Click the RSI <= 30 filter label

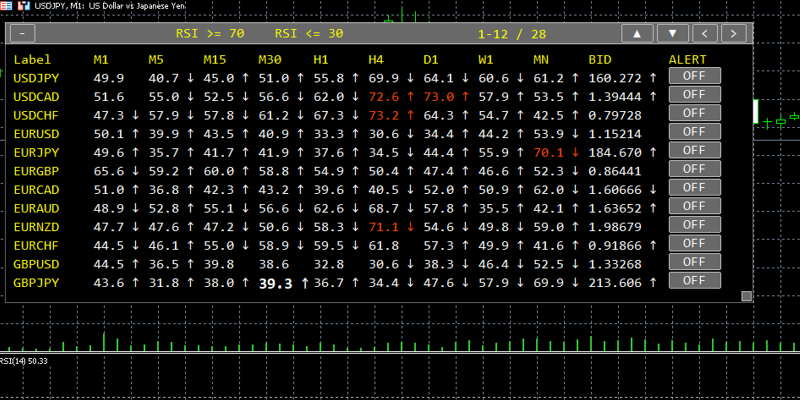click(x=309, y=34)
